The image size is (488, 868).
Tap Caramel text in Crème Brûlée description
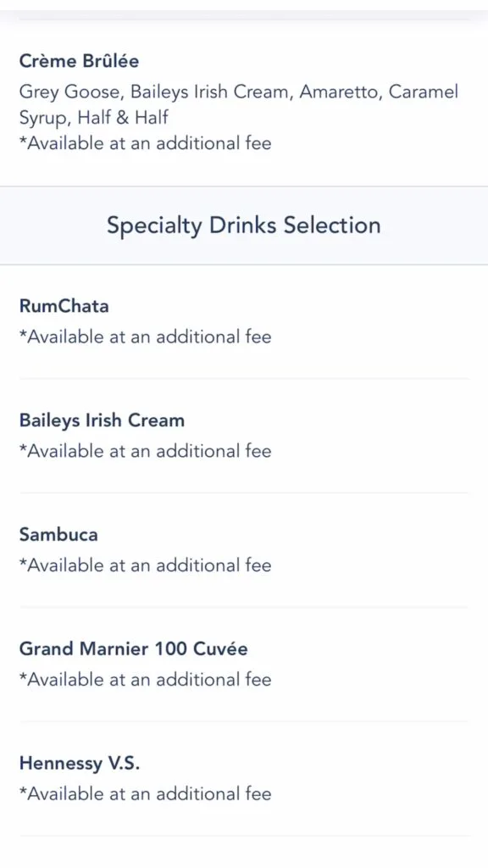pos(424,92)
